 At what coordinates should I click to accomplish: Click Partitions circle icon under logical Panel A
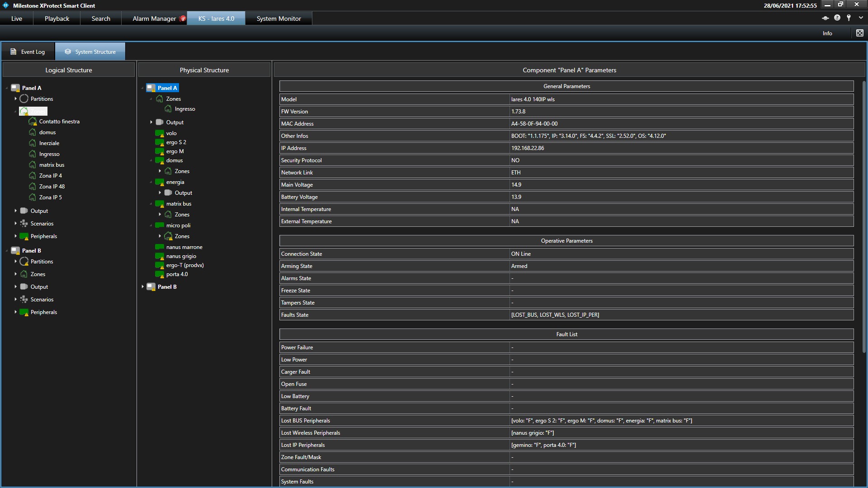point(24,99)
